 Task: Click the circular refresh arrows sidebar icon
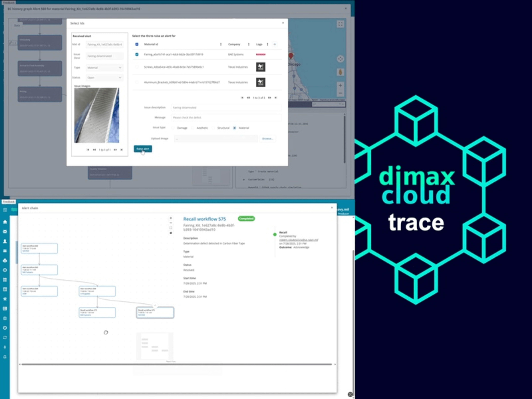pyautogui.click(x=5, y=338)
